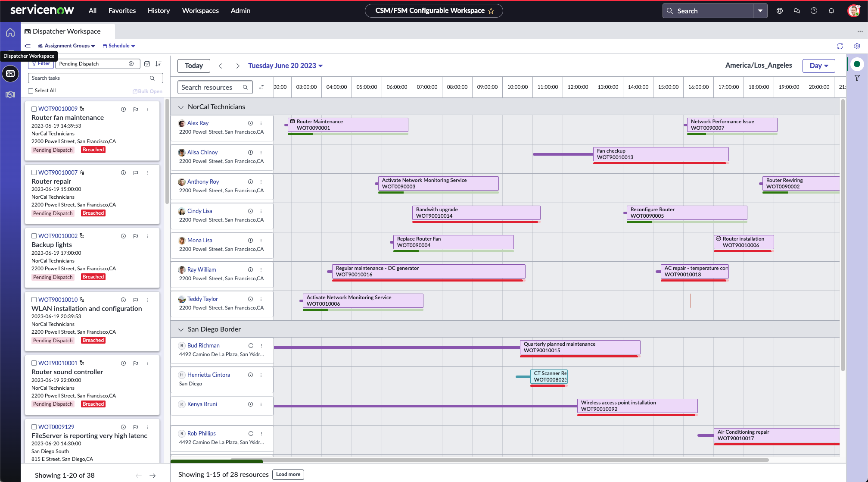Screen dimensions: 868x482
Task: Open the help question mark icon
Action: [814, 11]
